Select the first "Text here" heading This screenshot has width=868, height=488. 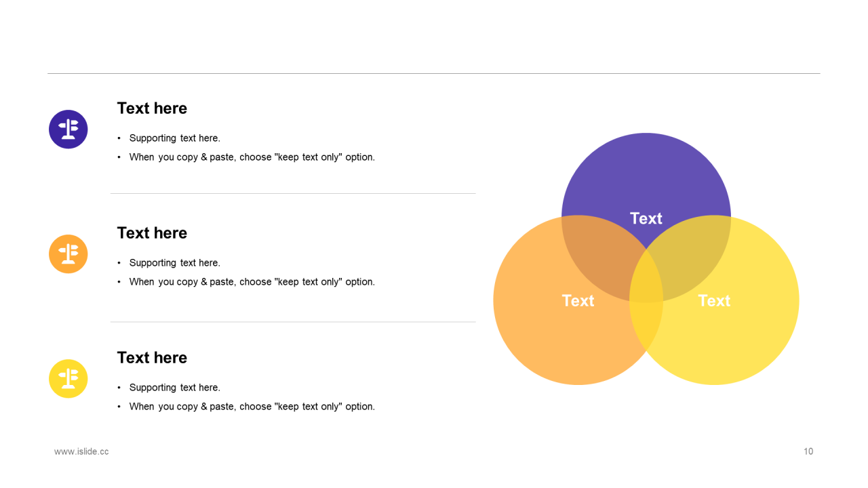pyautogui.click(x=152, y=108)
